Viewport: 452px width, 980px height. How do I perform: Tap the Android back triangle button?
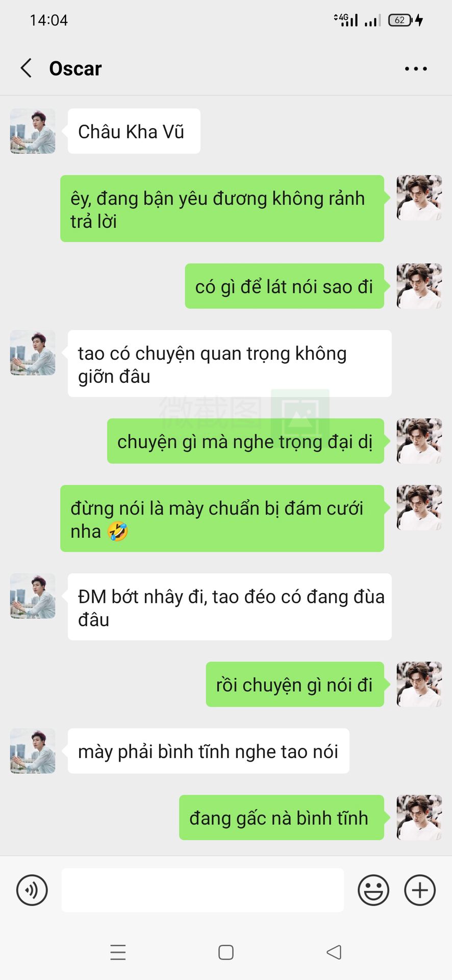(334, 952)
